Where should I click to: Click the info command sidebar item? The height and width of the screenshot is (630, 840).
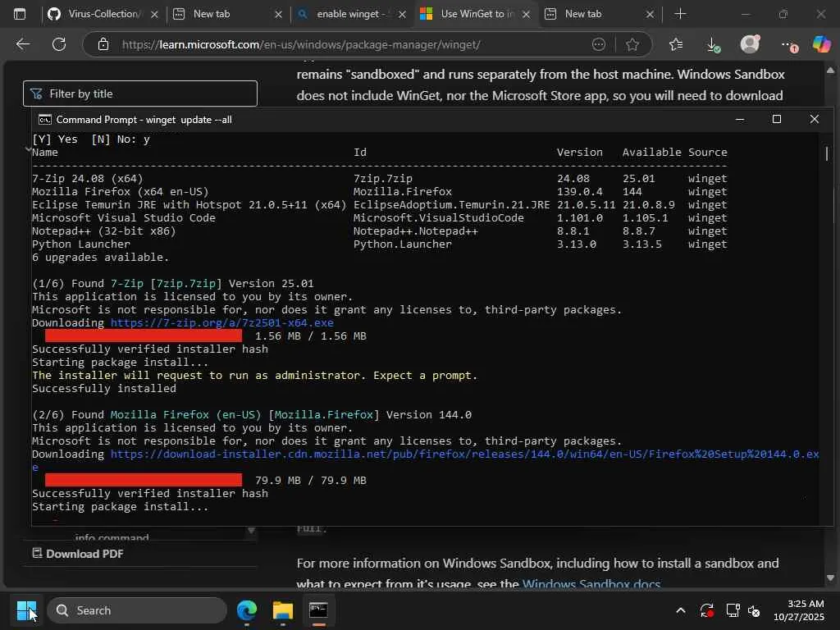(112, 536)
